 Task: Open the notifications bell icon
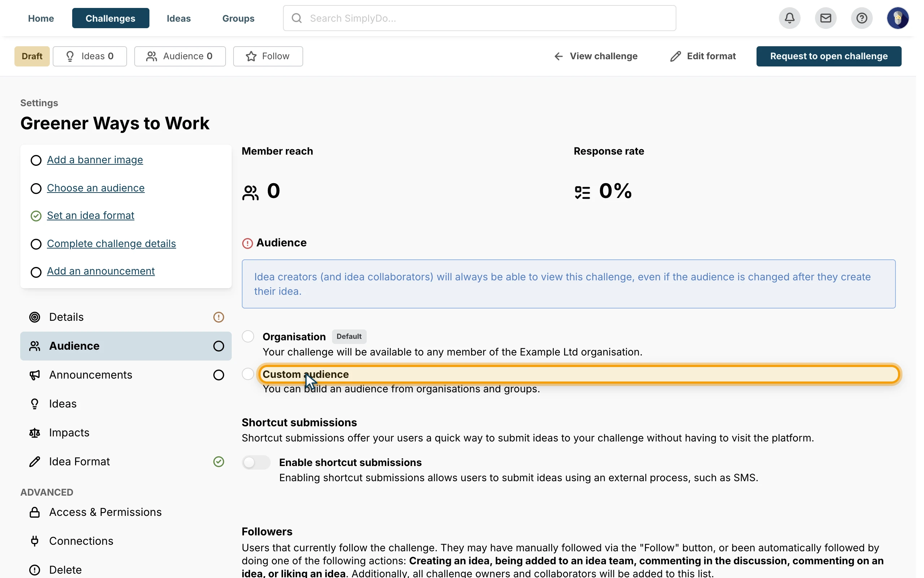tap(789, 18)
